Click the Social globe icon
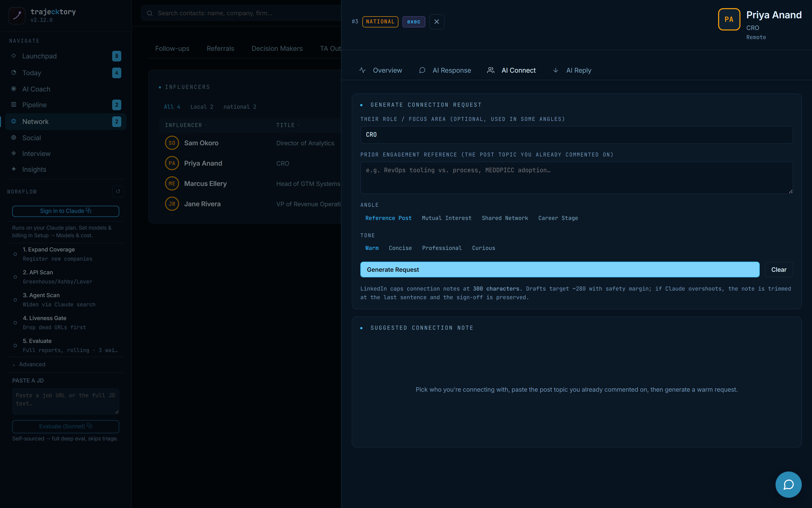Image resolution: width=812 pixels, height=508 pixels. pos(14,137)
